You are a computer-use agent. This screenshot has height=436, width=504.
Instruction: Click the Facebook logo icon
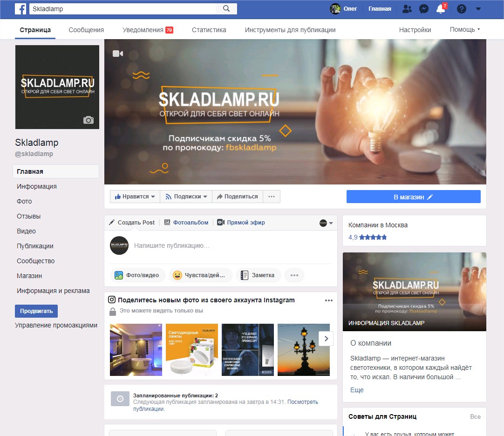coord(20,9)
